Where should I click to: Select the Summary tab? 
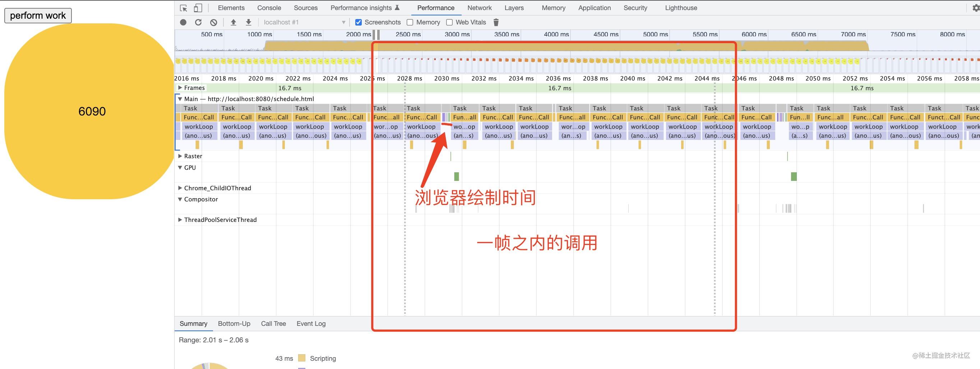click(x=193, y=324)
